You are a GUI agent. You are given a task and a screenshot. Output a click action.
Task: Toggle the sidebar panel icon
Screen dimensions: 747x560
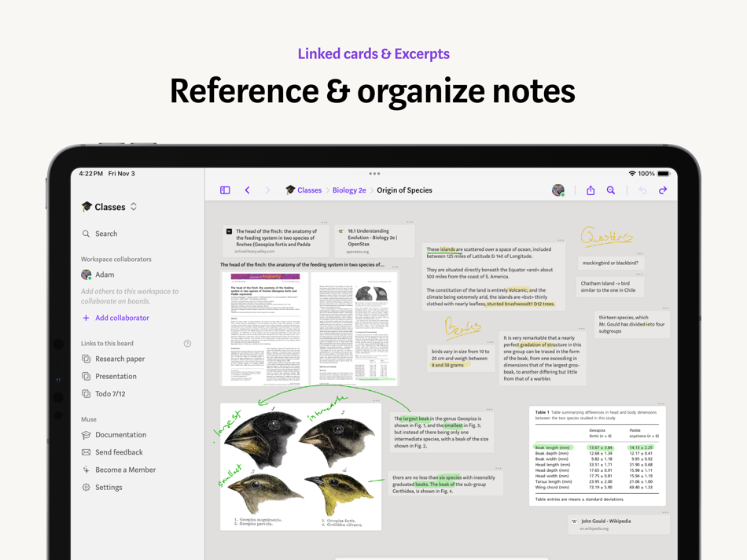tap(225, 190)
